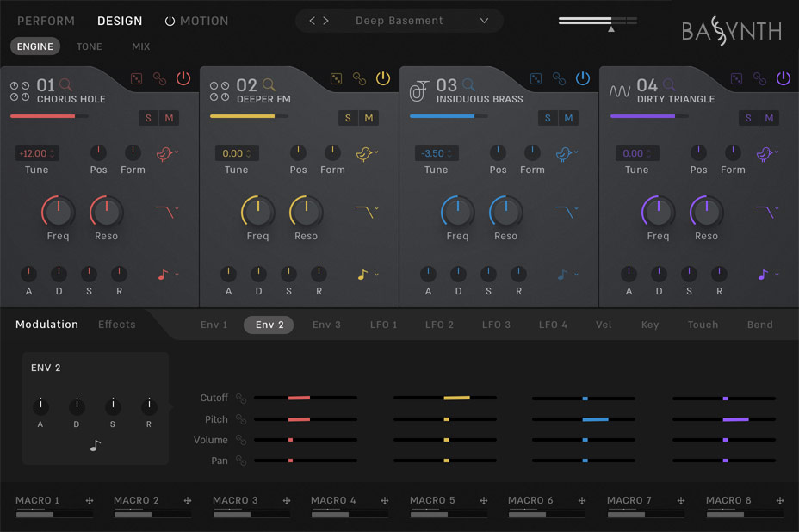
Task: Click the modulation assign crosshair next to MACRO 1
Action: pyautogui.click(x=91, y=499)
